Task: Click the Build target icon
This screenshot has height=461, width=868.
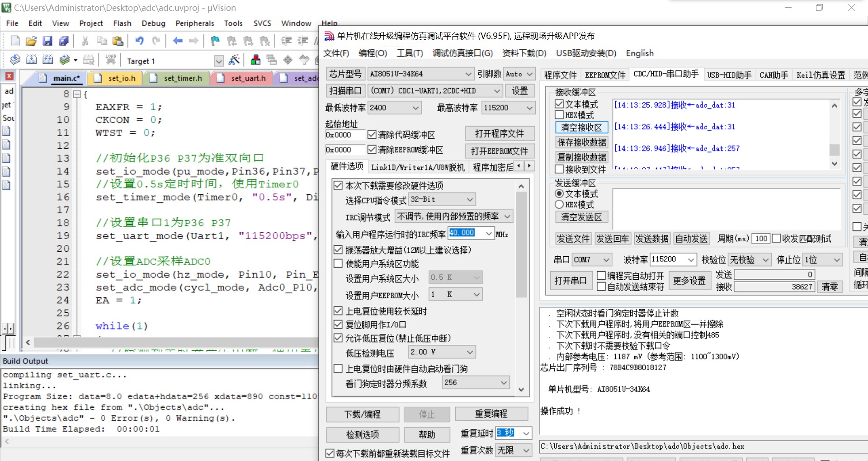Action: click(31, 60)
